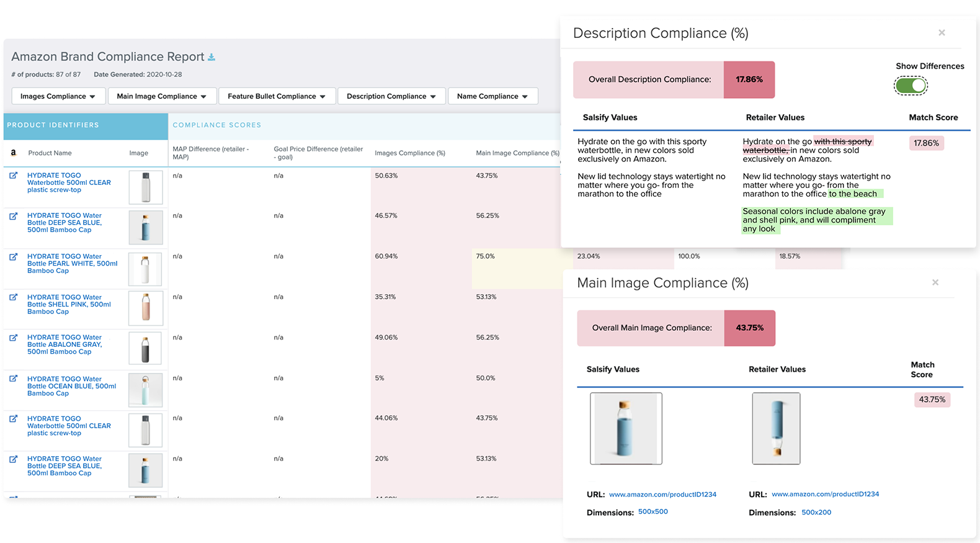Click the 49.06% Images Compliance cell
This screenshot has height=543, width=980.
pyautogui.click(x=421, y=350)
